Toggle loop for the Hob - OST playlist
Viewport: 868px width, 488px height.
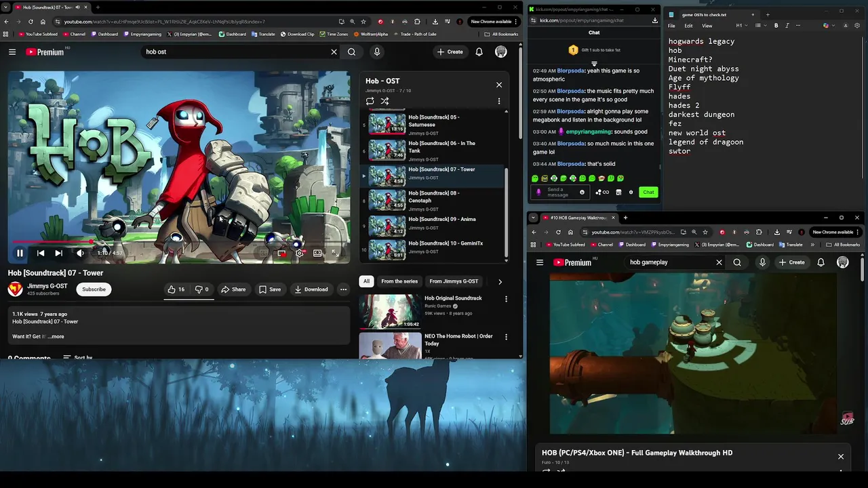pyautogui.click(x=370, y=101)
